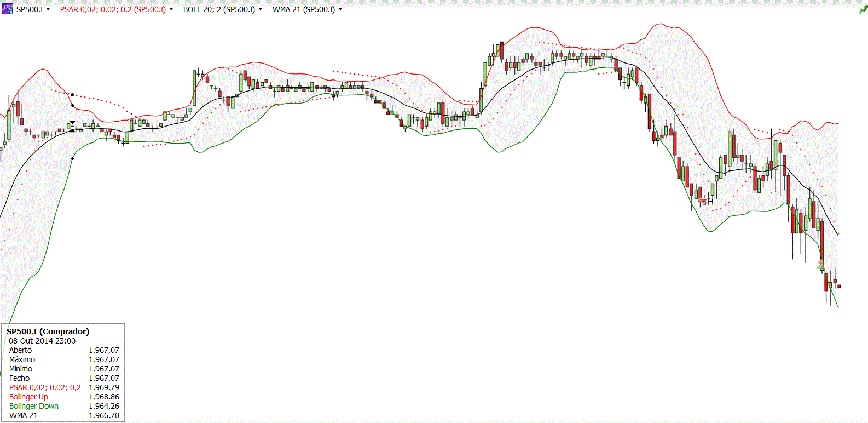Click the black handle dot on upper PSAR dots
The height and width of the screenshot is (423, 868).
tap(72, 95)
